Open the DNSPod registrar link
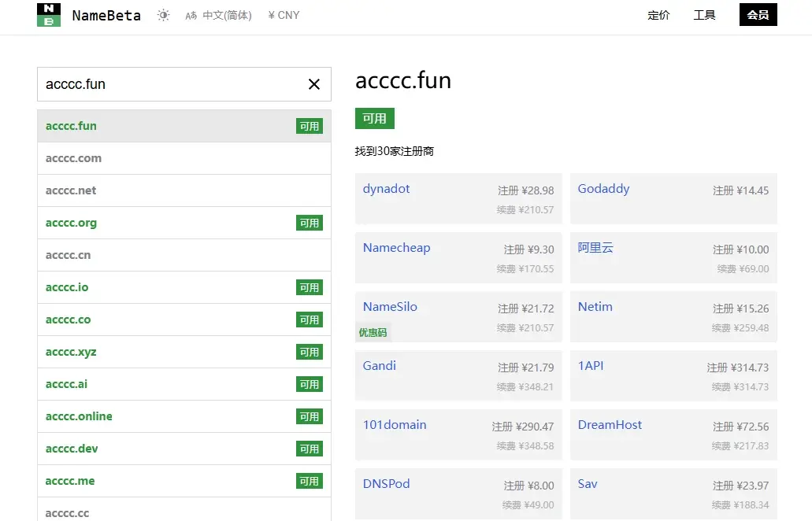Viewport: 812px width, 521px height. tap(387, 484)
